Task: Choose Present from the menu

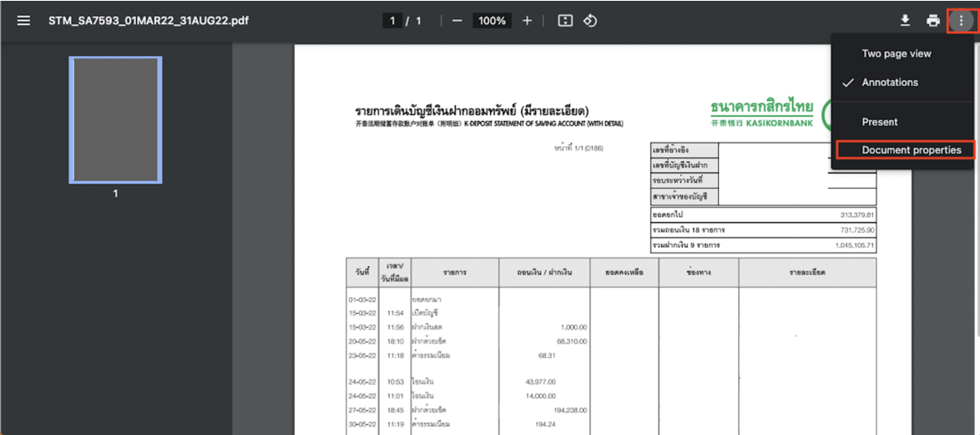Action: (x=879, y=122)
